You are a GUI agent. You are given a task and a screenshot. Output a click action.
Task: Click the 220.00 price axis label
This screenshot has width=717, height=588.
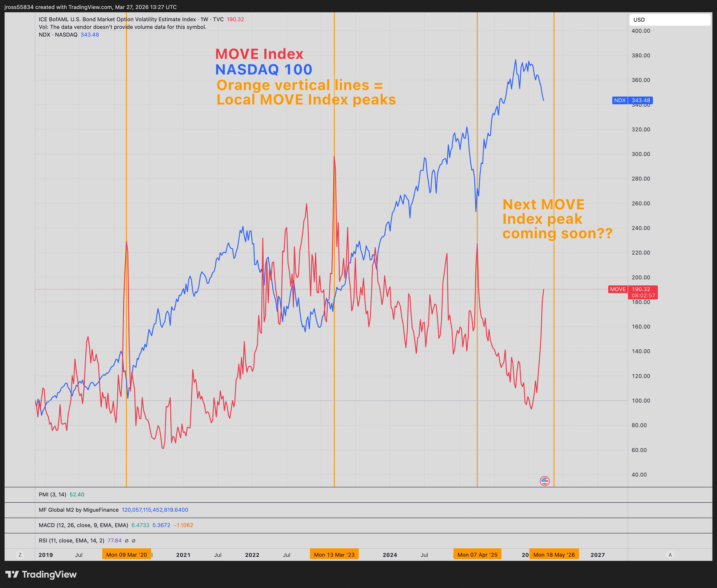pyautogui.click(x=641, y=253)
